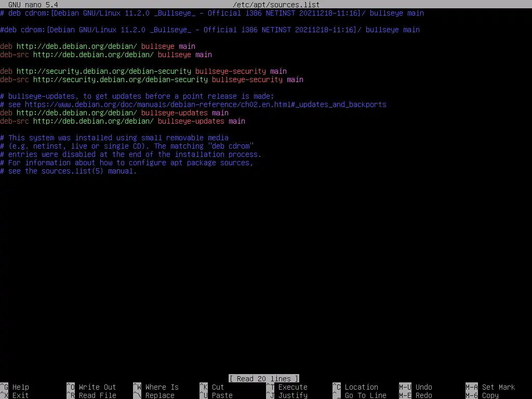Place cursor on the "#deb cdrom:" line without space
This screenshot has width=532, height=399.
click(210, 30)
